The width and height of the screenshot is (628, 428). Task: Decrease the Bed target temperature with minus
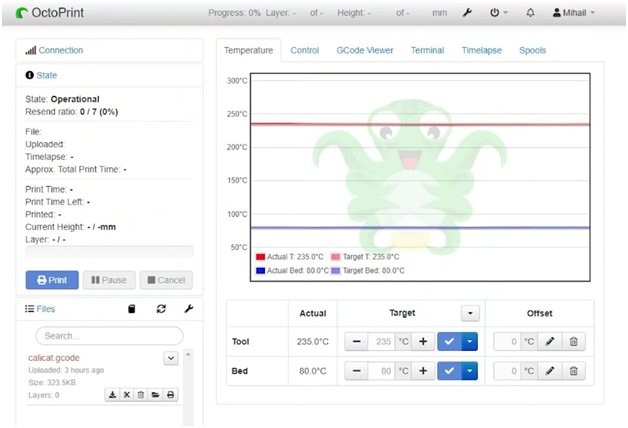pyautogui.click(x=358, y=371)
